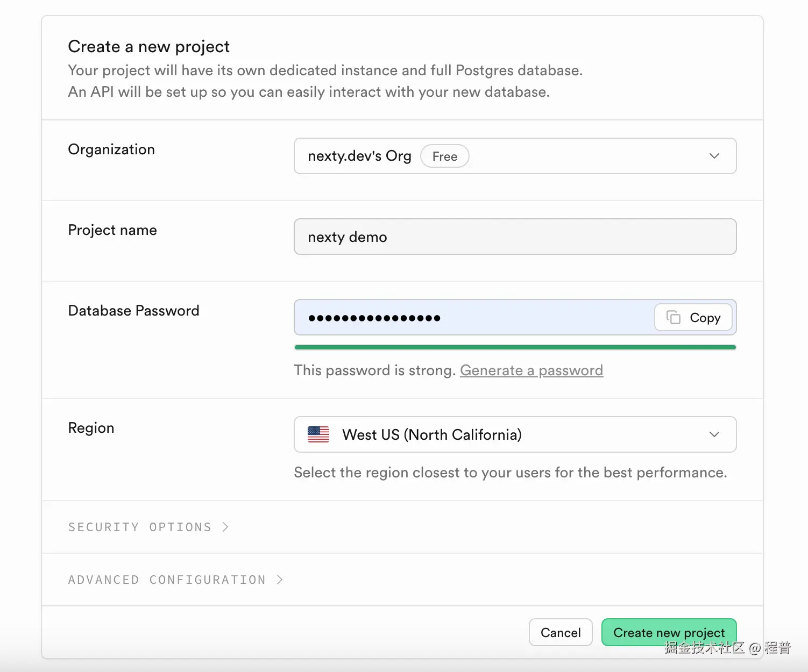Open the Organization dropdown showing nexty.dev's Org
Viewport: 808px width, 672px height.
[x=515, y=156]
